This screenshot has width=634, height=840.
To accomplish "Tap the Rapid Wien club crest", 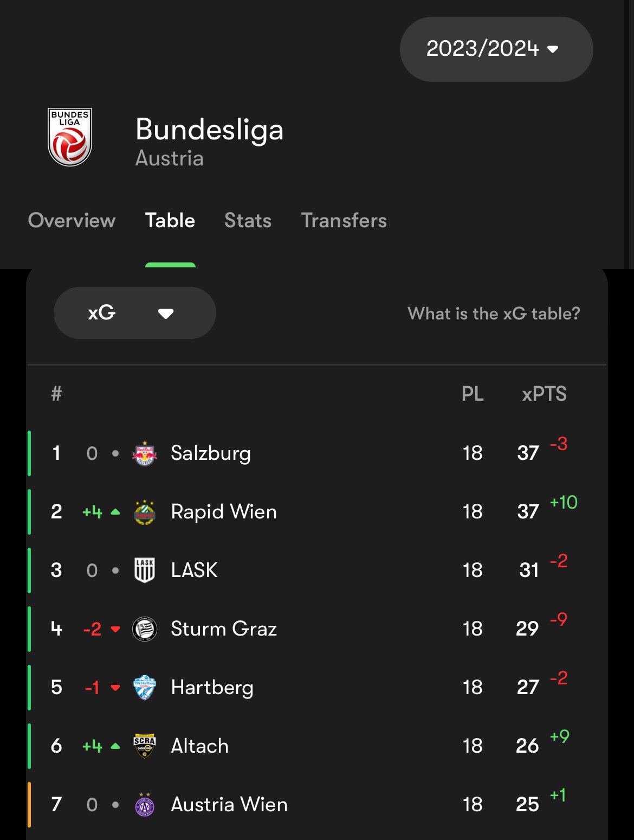I will coord(145,512).
